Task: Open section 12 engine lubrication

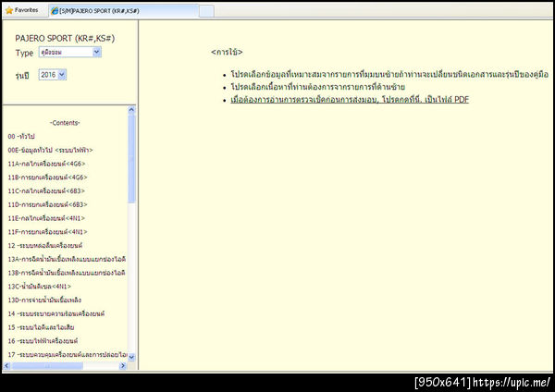Action: click(x=45, y=246)
